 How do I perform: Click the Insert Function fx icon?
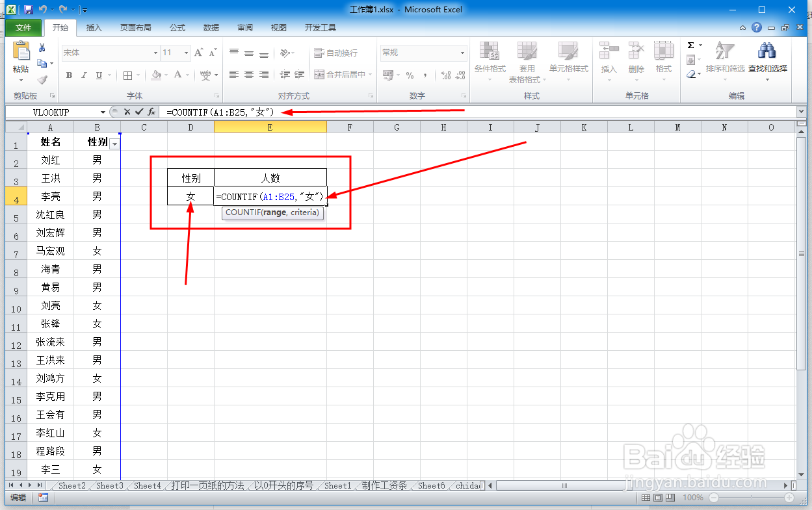(151, 112)
